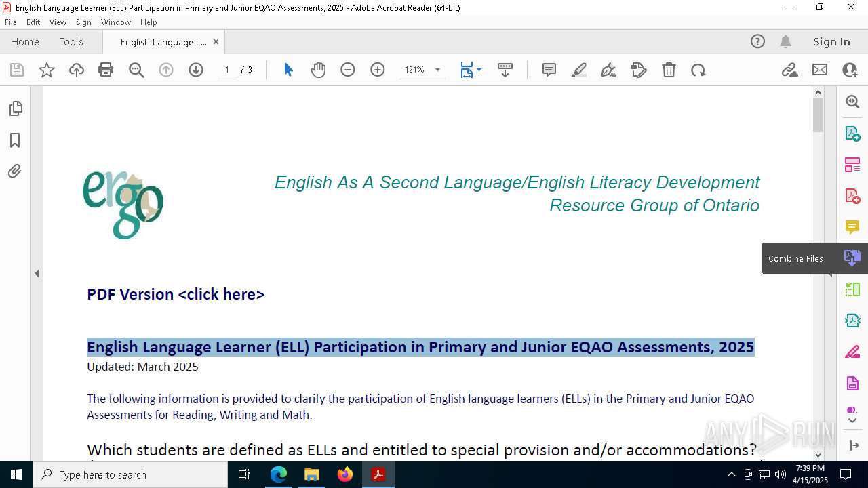The width and height of the screenshot is (868, 488).
Task: Open the Find text magnifier tool
Action: (x=136, y=70)
